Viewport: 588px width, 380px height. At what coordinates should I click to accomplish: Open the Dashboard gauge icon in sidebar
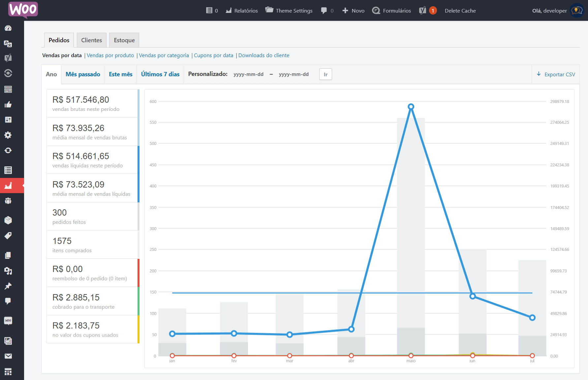pyautogui.click(x=8, y=28)
